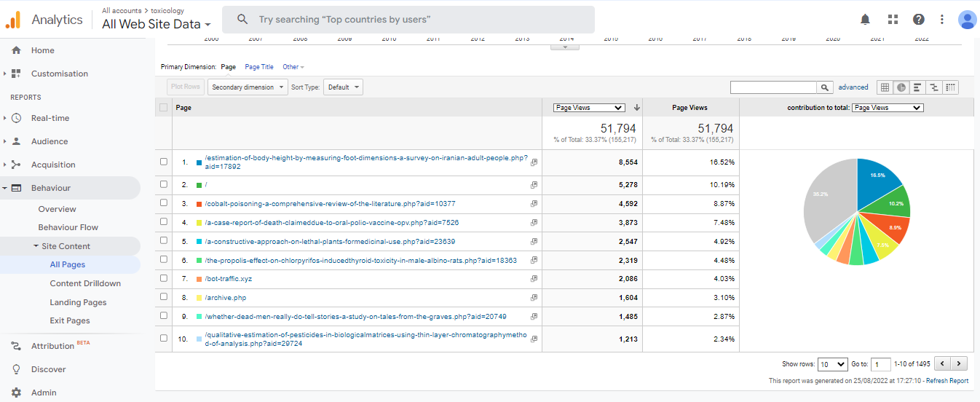Select Behaviour Flow in the sidebar

[68, 227]
